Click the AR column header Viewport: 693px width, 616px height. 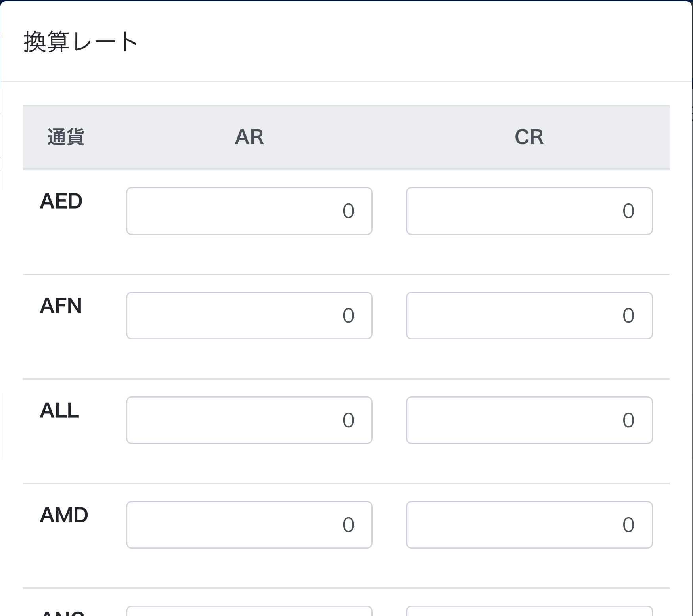point(249,137)
